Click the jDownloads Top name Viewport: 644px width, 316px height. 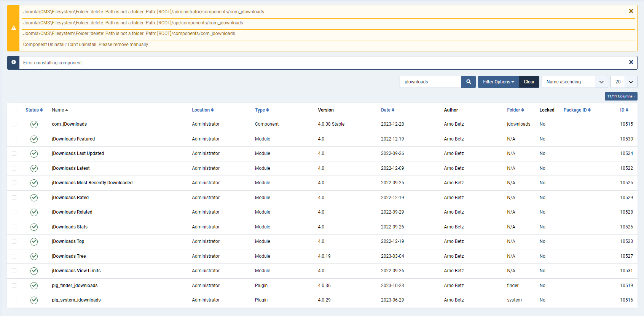point(68,241)
